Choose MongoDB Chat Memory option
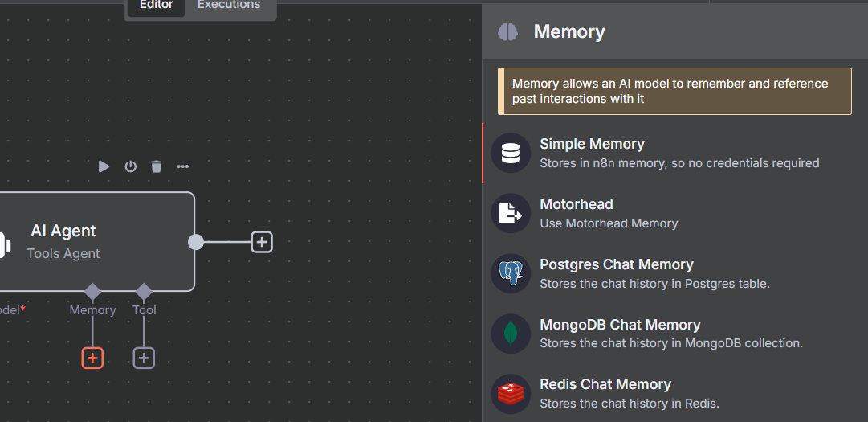868x422 pixels. (674, 334)
